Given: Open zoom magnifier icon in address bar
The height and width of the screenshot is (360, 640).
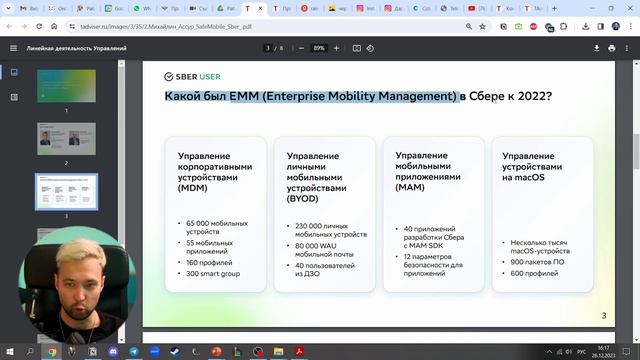Looking at the screenshot, I should coord(469,26).
